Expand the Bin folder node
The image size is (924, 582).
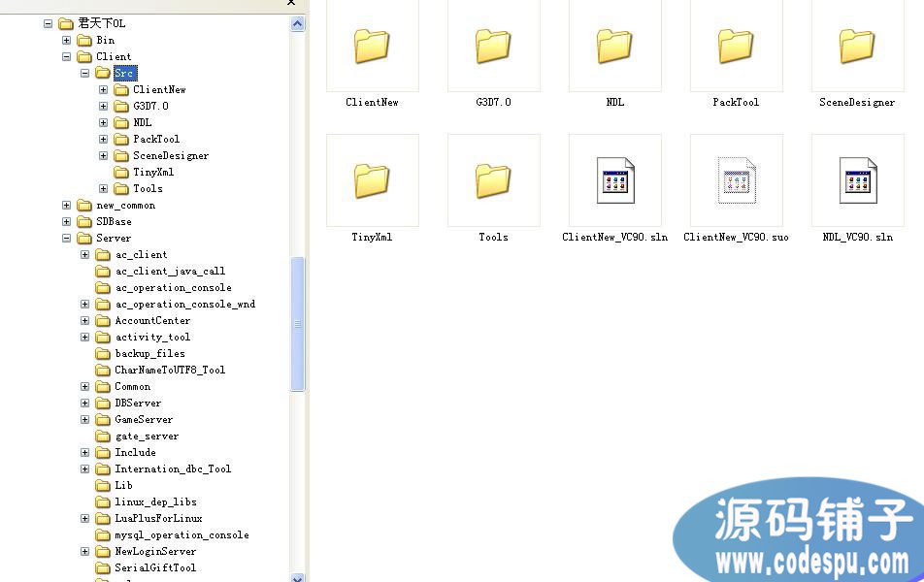tap(66, 40)
